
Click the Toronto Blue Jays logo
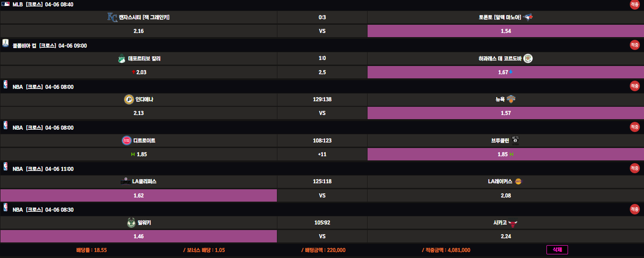tap(528, 17)
